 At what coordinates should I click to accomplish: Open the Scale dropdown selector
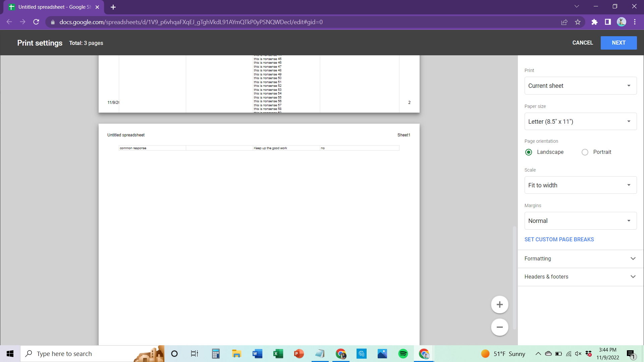click(581, 185)
